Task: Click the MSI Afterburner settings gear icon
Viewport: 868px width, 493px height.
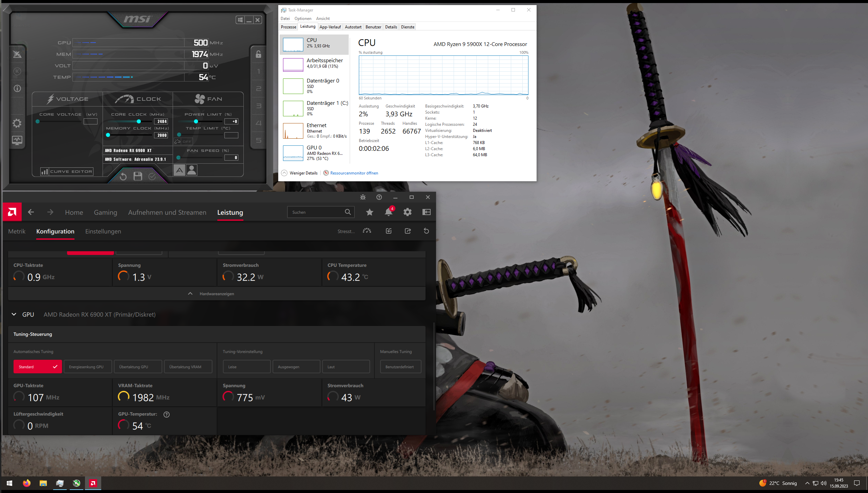Action: pyautogui.click(x=17, y=123)
